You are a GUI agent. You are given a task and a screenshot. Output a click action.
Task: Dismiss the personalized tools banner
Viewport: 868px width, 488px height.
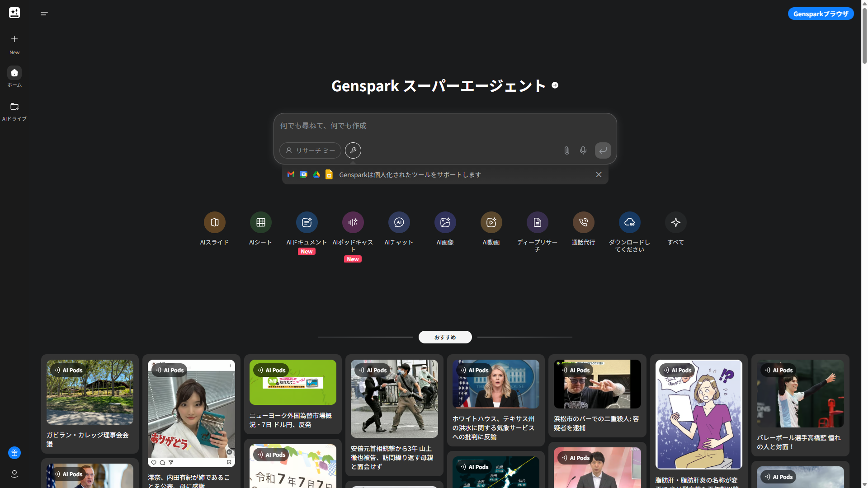point(599,175)
